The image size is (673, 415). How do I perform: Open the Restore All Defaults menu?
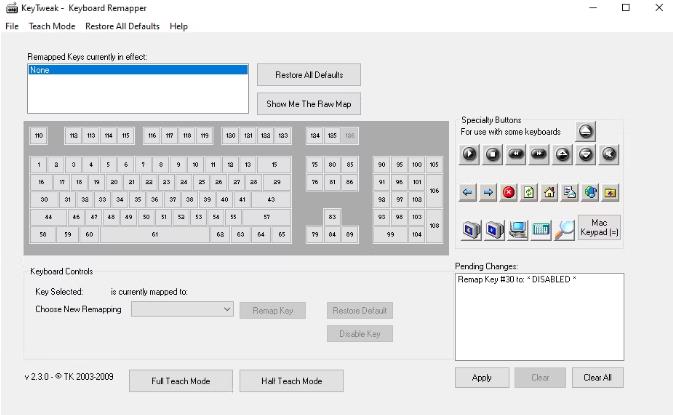[122, 26]
